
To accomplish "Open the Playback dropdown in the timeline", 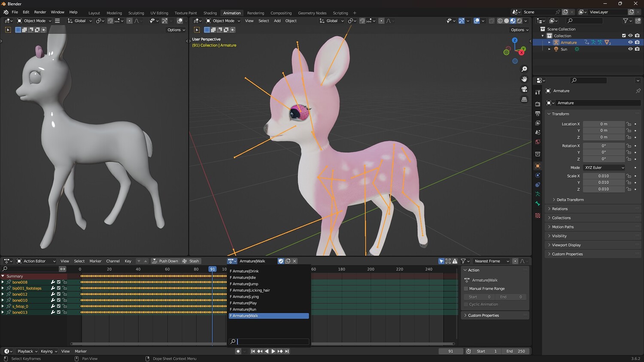I will [x=27, y=351].
